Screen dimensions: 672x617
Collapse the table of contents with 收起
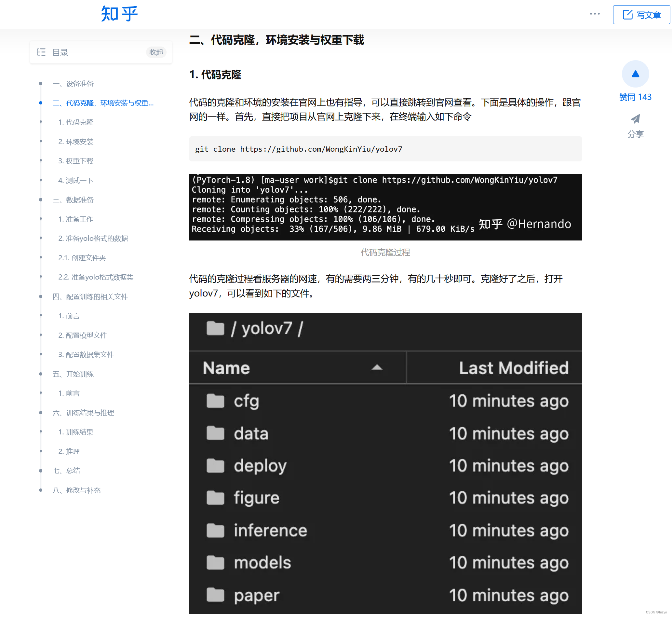pyautogui.click(x=156, y=52)
